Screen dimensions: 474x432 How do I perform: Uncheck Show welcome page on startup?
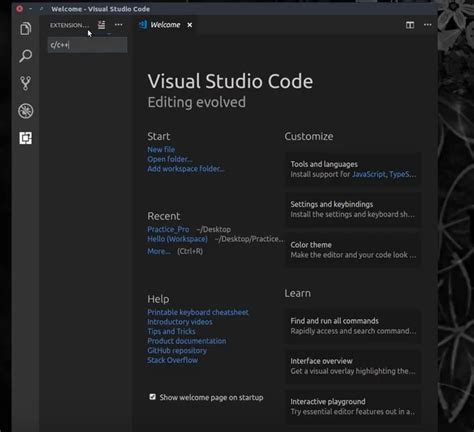pyautogui.click(x=152, y=397)
